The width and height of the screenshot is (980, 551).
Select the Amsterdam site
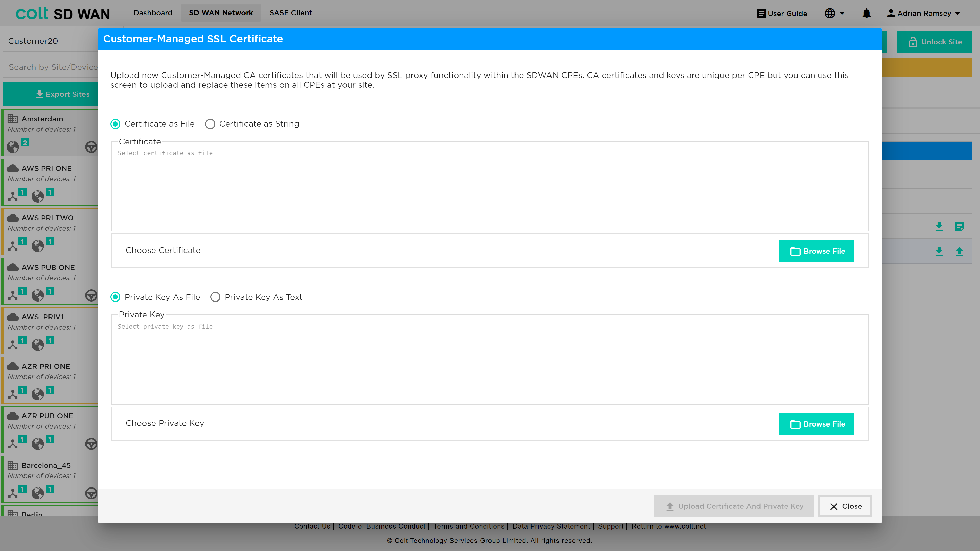click(50, 132)
